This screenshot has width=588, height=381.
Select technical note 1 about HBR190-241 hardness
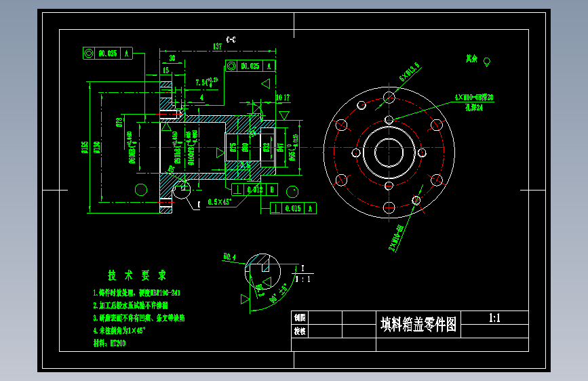pyautogui.click(x=136, y=292)
